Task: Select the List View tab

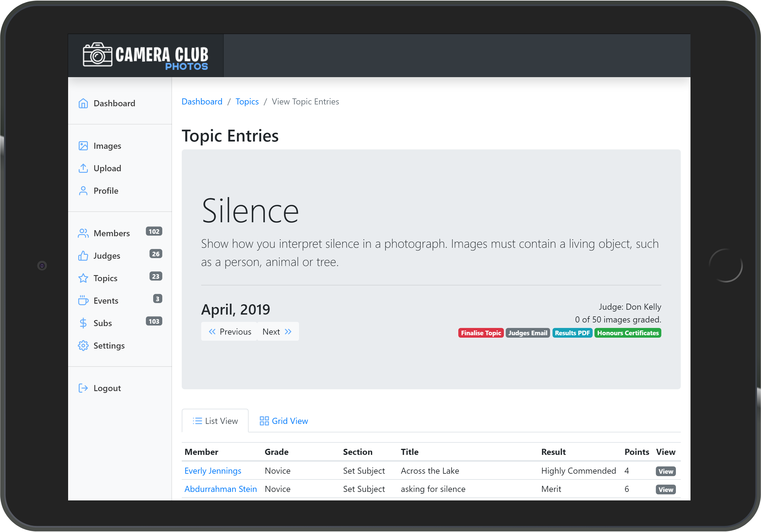Action: tap(215, 421)
